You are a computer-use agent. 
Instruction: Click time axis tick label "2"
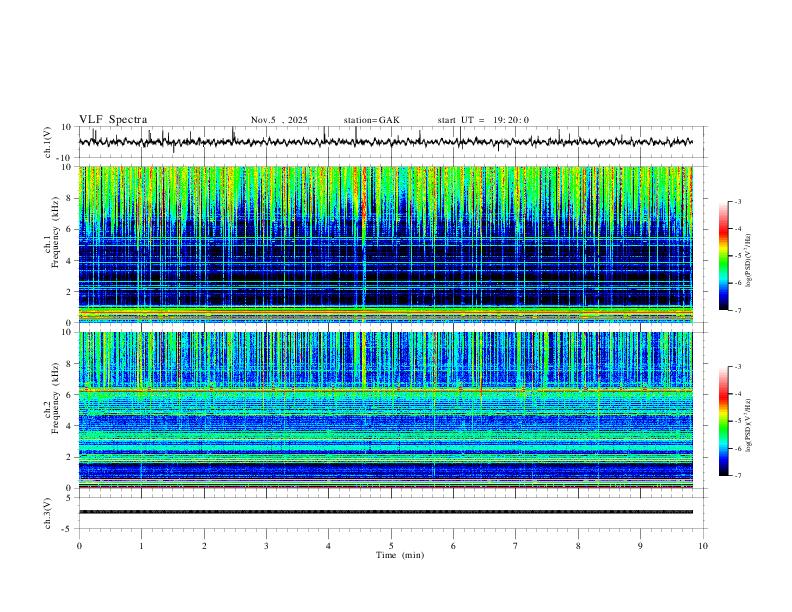(204, 546)
